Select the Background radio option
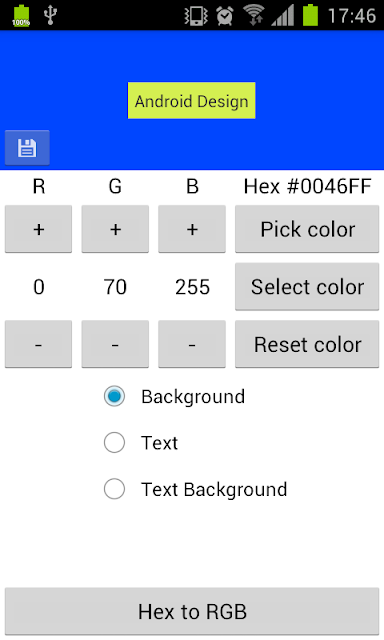Screen dimensions: 384x640 coord(175,396)
